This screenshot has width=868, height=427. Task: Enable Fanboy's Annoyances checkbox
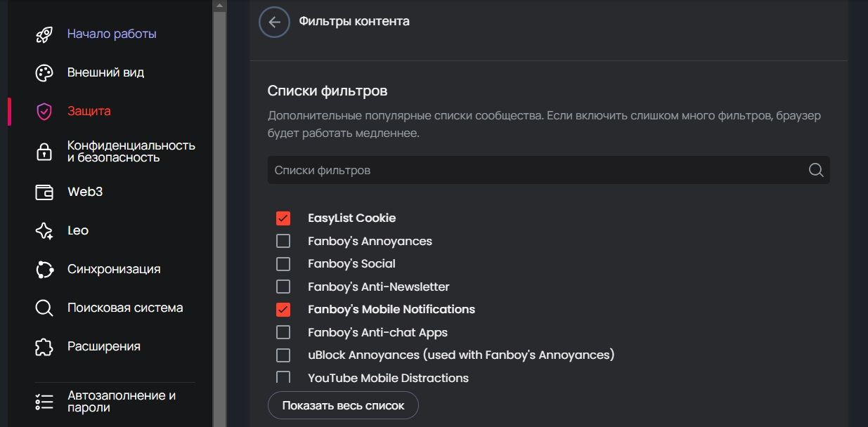tap(283, 242)
